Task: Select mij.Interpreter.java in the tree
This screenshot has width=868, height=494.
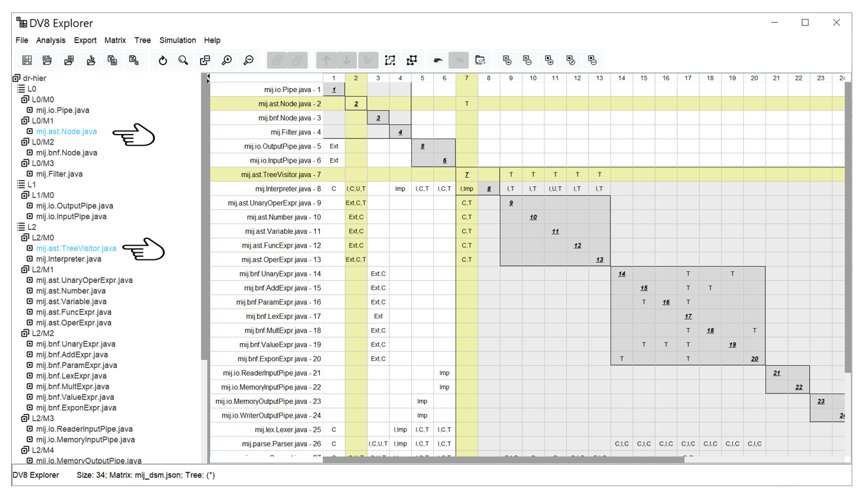Action: (69, 259)
